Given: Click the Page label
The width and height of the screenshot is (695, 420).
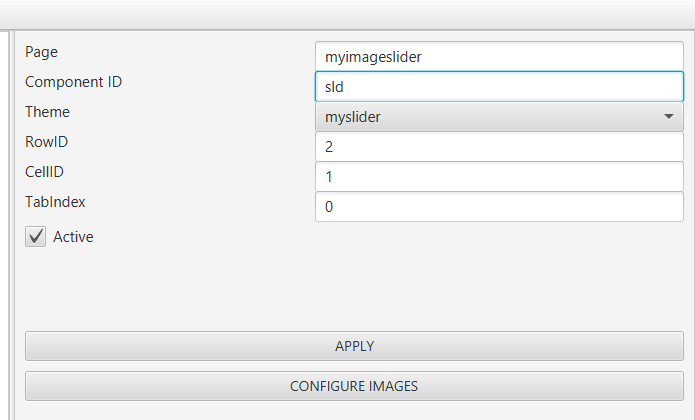Looking at the screenshot, I should coord(42,52).
